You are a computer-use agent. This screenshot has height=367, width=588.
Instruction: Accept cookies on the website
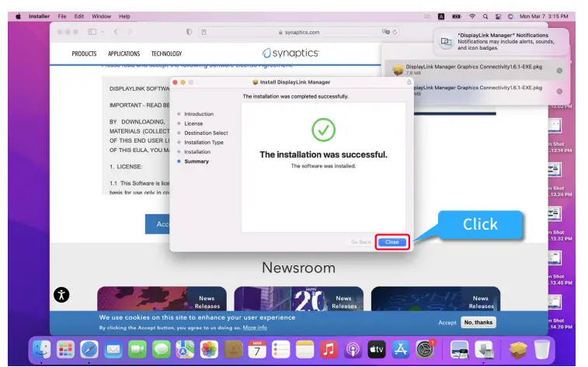[447, 323]
